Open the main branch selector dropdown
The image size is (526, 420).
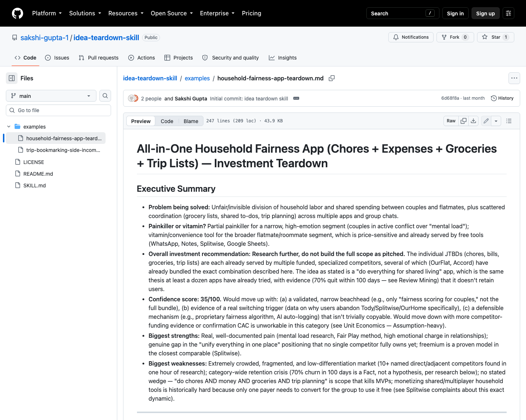pos(51,96)
